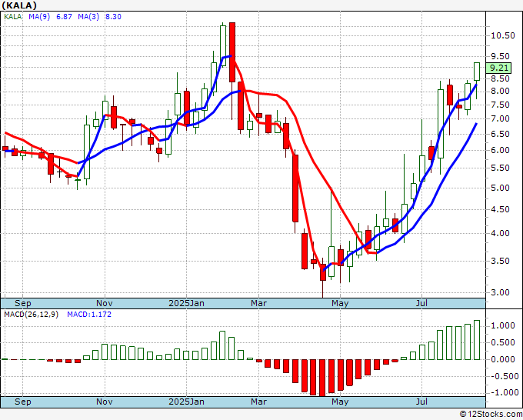Click the current price tag 9.21

(498, 68)
